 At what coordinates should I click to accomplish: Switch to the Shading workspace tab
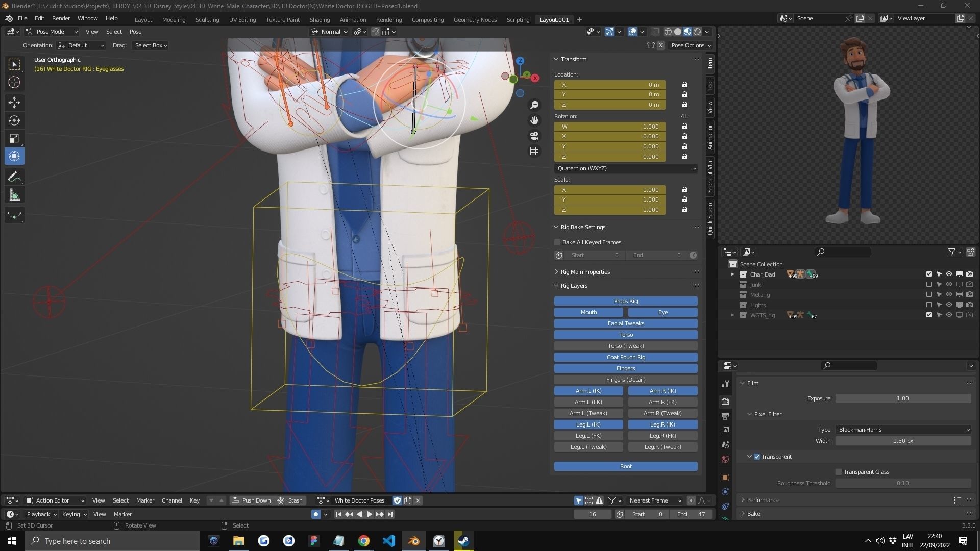click(320, 19)
